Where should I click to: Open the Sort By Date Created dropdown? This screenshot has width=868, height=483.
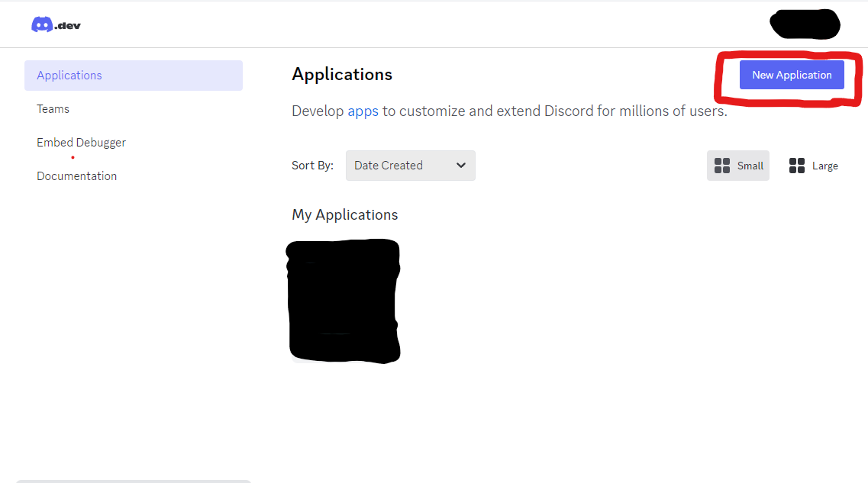(410, 166)
